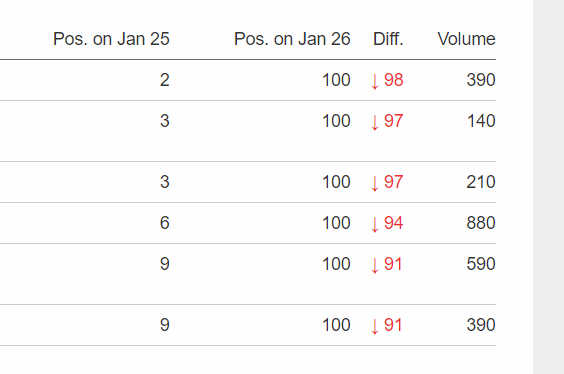Viewport: 564px width, 374px height.
Task: Click the Jan 25 position 9 in row with volume 590
Action: (165, 264)
